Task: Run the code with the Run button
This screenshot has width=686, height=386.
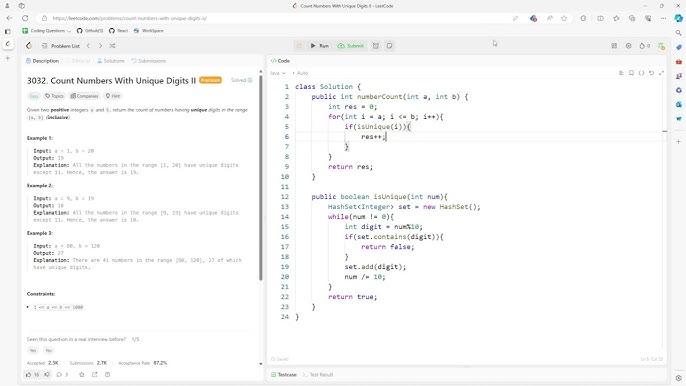Action: [x=320, y=46]
